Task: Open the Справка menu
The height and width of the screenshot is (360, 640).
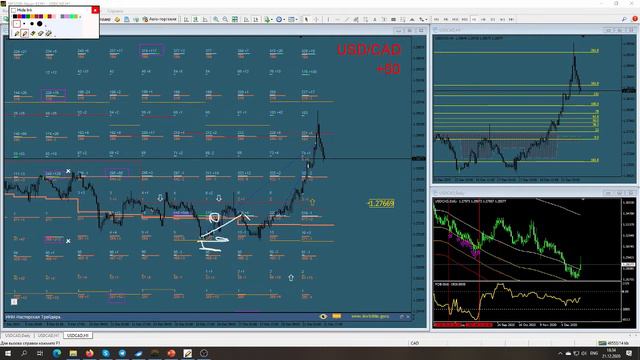Action: (115, 11)
